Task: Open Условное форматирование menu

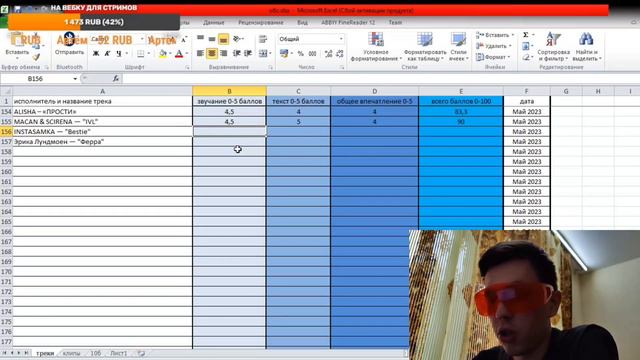Action: (x=376, y=47)
